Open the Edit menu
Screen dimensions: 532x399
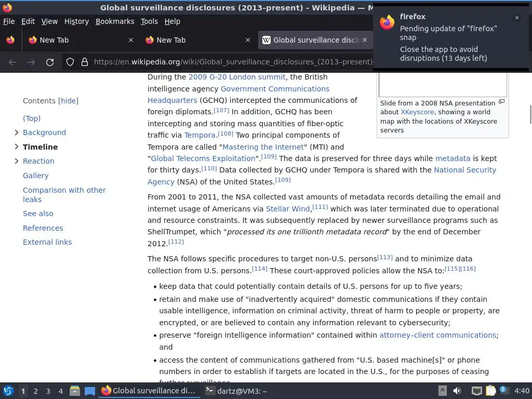point(28,21)
